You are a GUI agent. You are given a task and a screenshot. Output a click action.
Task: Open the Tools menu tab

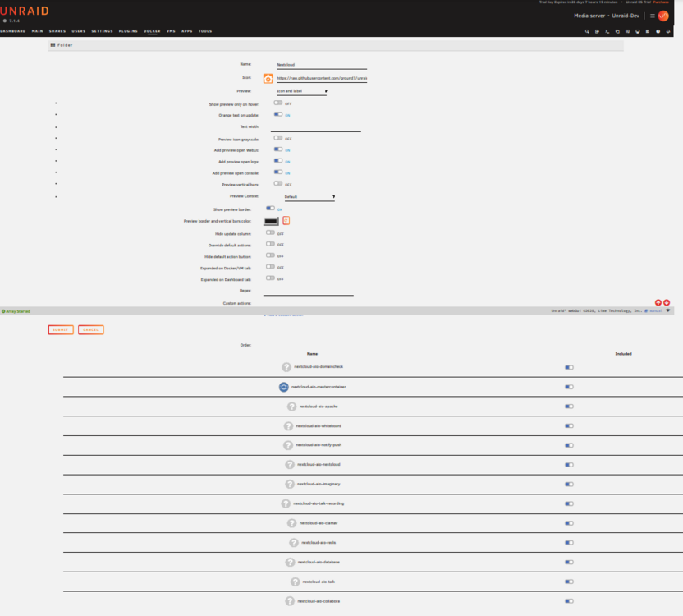coord(205,31)
